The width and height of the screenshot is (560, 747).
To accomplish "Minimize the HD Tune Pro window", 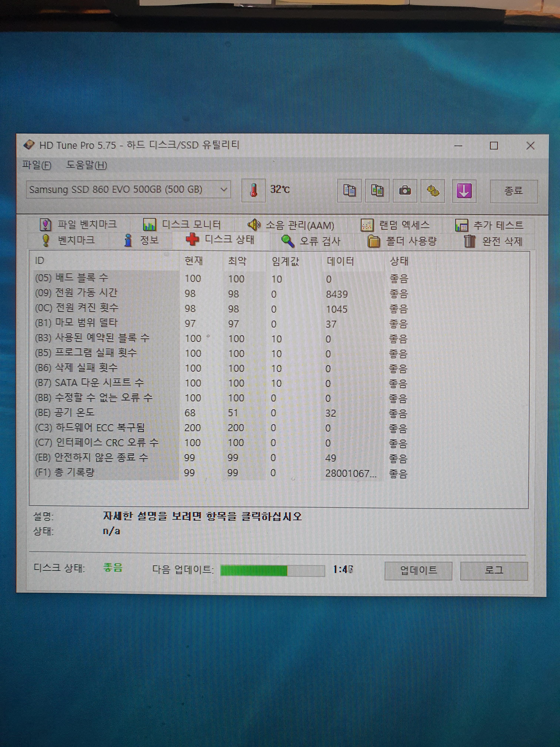I will 458,146.
